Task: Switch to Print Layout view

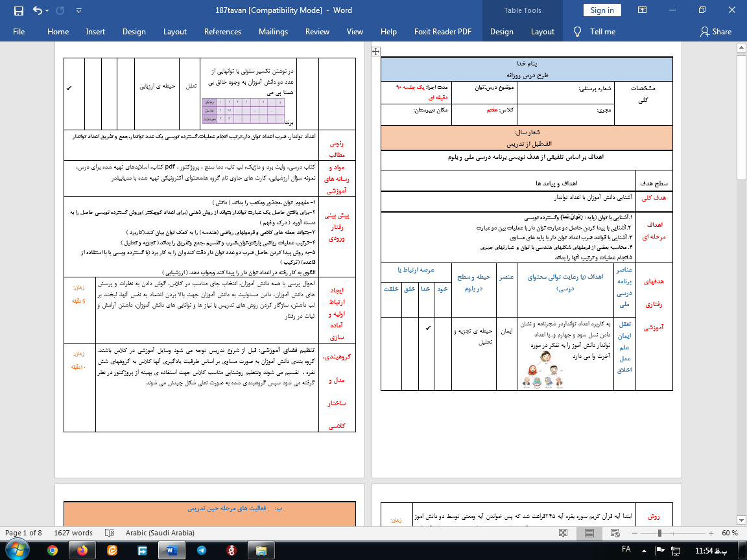Action: tap(589, 533)
